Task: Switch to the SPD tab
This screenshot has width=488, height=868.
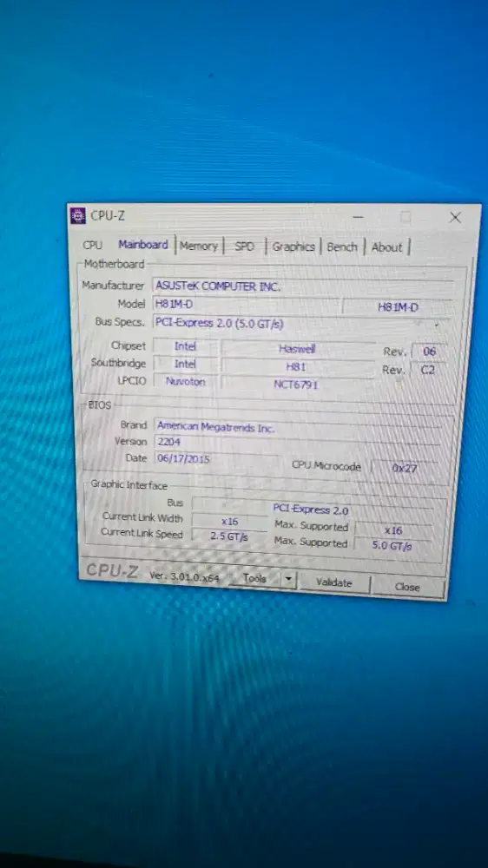Action: [244, 247]
